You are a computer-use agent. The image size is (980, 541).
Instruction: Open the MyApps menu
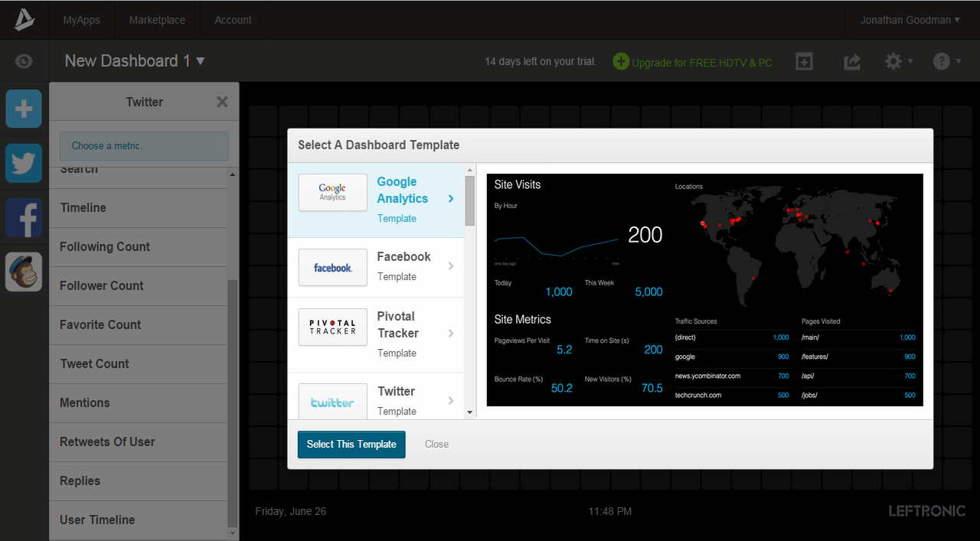81,20
